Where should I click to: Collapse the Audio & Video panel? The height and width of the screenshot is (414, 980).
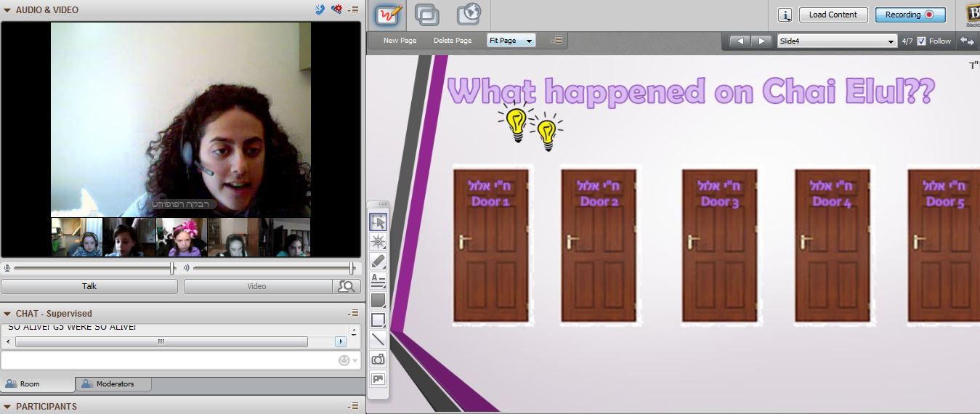click(7, 9)
